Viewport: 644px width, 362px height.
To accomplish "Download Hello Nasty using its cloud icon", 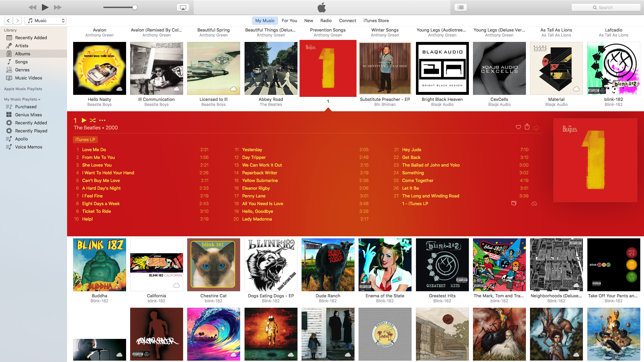I will coord(120,89).
